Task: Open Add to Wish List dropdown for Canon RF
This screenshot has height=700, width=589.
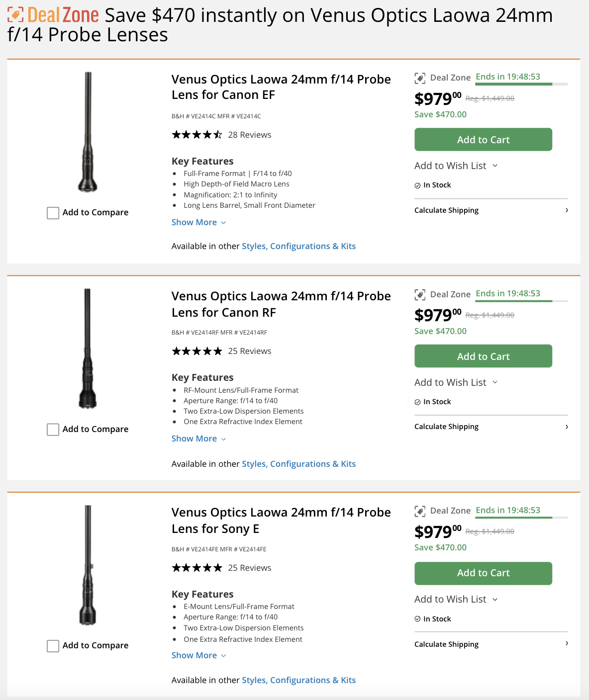Action: [x=456, y=382]
